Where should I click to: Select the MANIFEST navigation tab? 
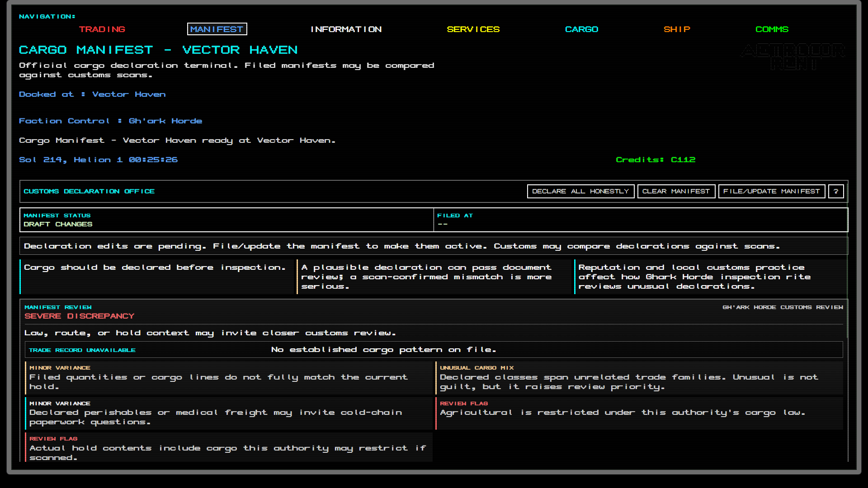click(217, 29)
